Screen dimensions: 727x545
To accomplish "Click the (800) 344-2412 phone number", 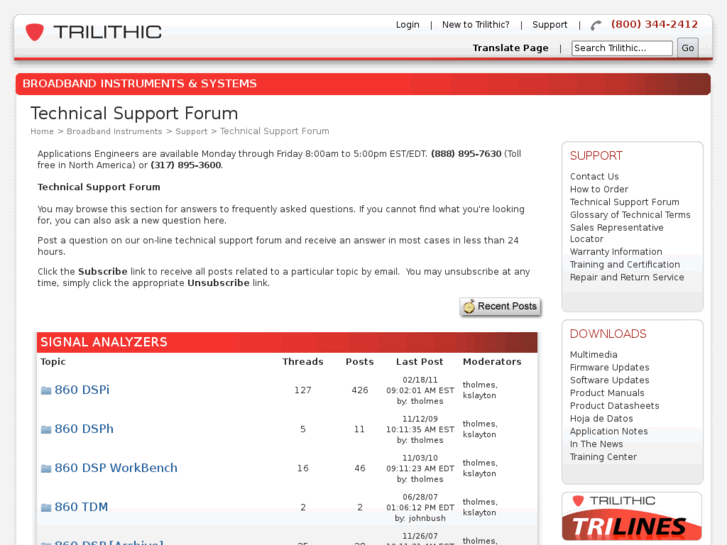I will point(654,25).
